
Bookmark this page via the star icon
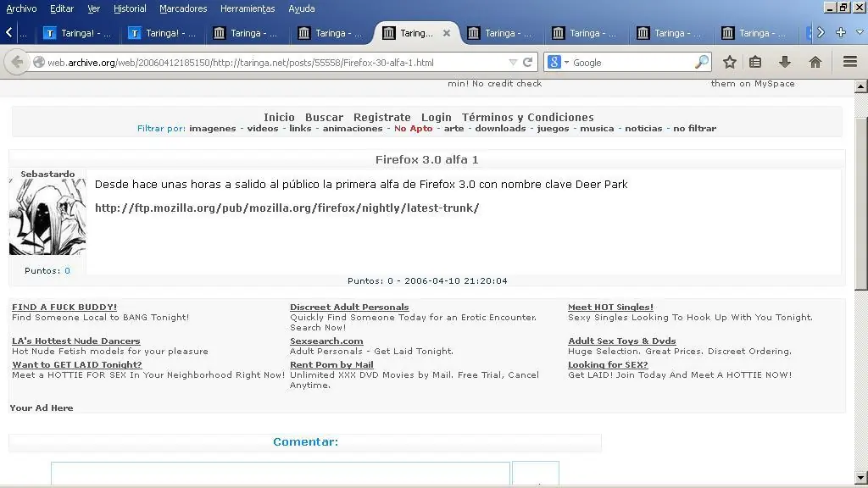[727, 62]
